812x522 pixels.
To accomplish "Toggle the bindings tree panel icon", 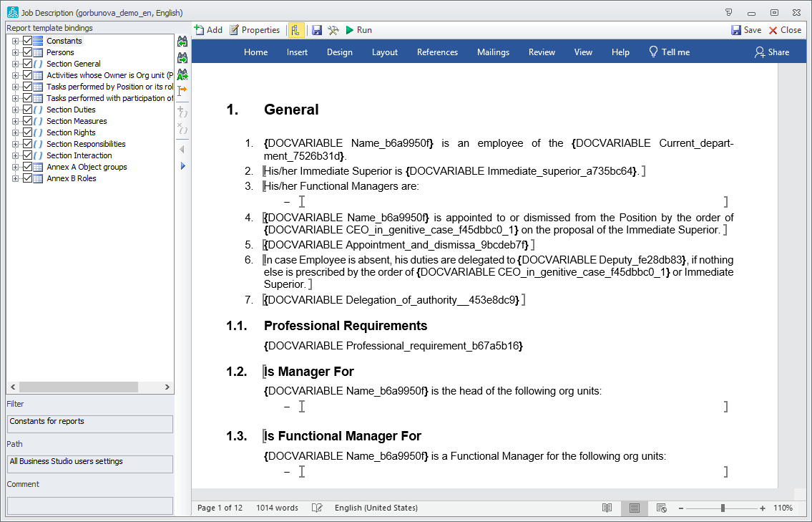I will coord(295,30).
